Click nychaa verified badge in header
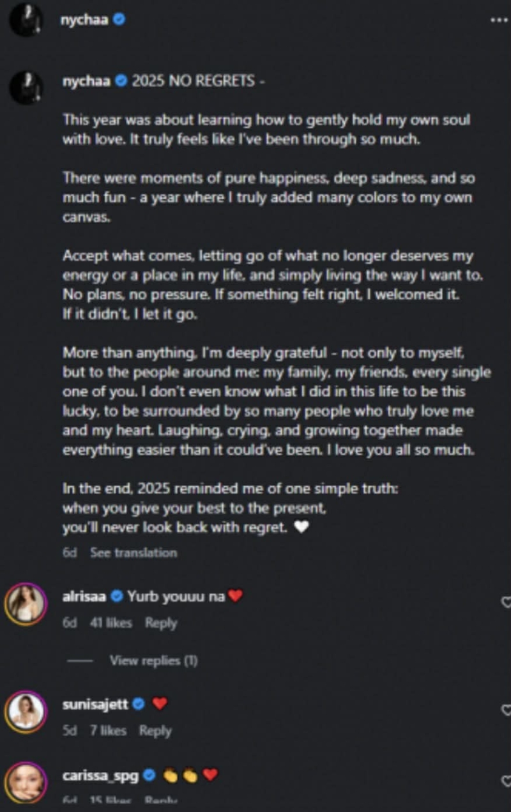511x812 pixels. tap(119, 20)
